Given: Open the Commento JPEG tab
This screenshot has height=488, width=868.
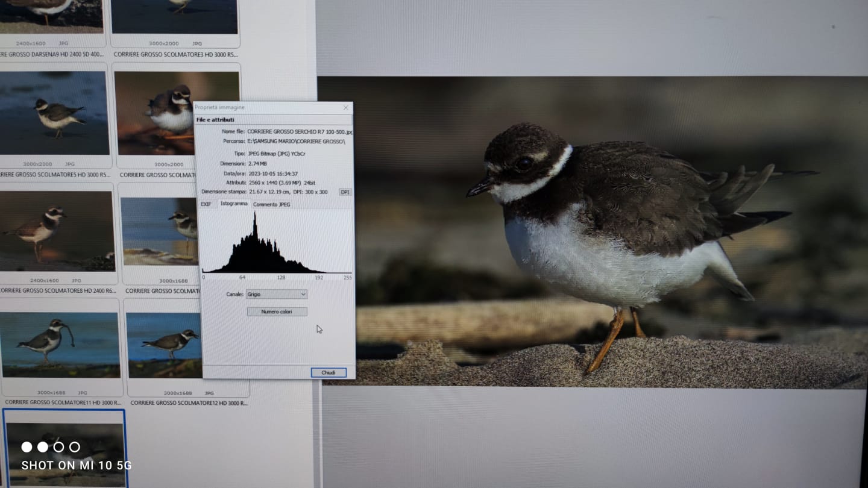Looking at the screenshot, I should point(271,204).
